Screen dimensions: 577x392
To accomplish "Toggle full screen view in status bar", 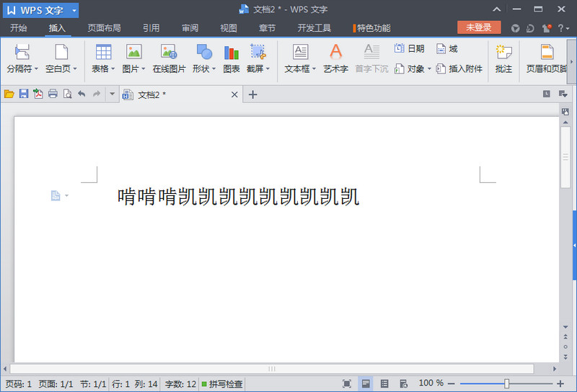I will pos(347,384).
